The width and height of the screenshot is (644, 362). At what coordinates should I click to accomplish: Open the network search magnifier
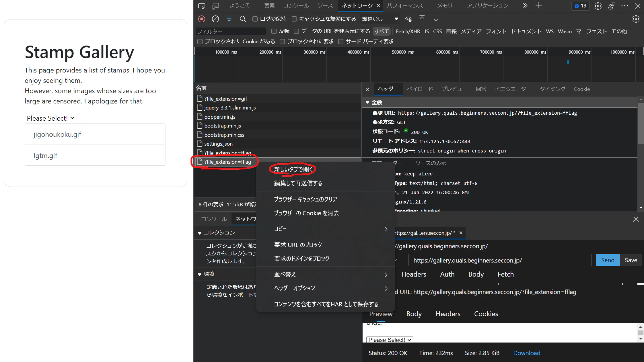click(x=243, y=19)
